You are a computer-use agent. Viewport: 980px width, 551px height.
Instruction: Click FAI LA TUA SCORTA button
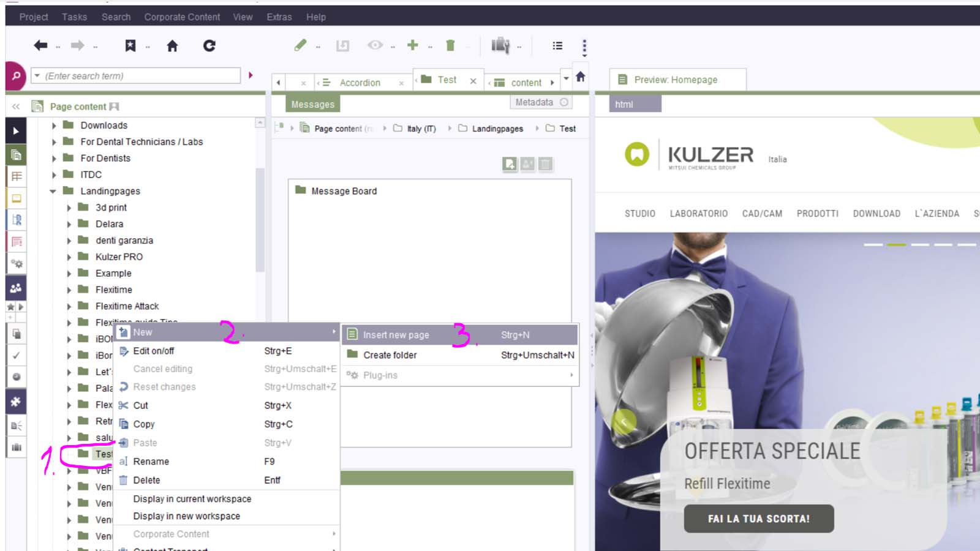[x=758, y=519]
